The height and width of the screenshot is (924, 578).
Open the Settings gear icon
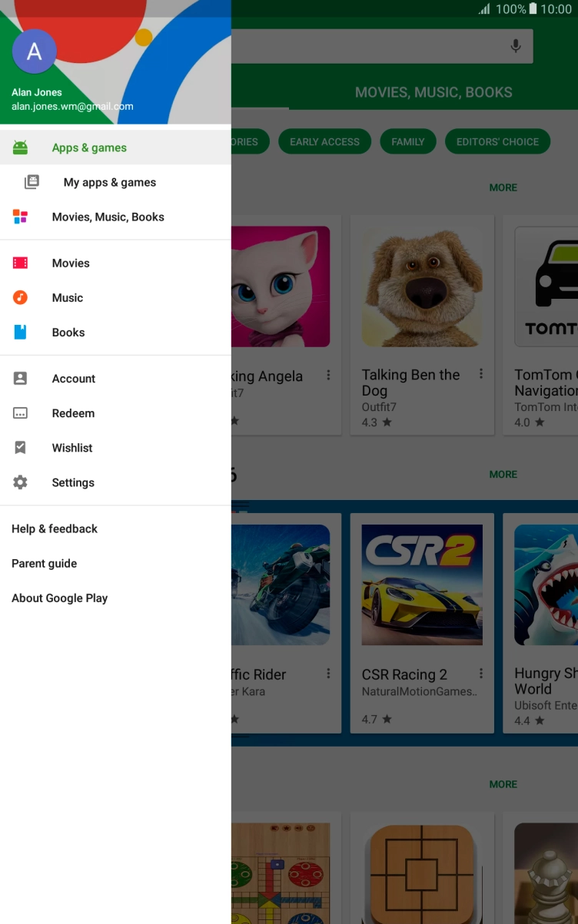(x=21, y=482)
